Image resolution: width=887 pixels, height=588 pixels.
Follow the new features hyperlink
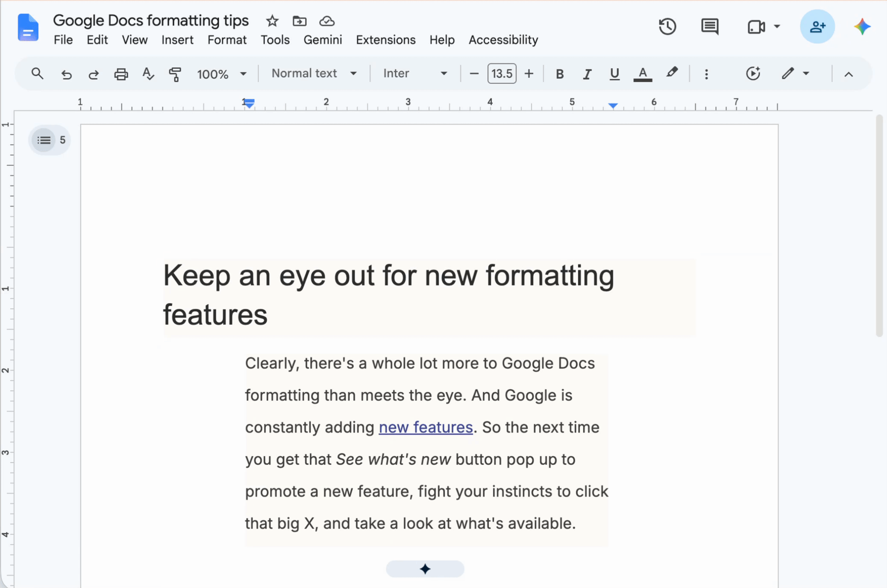(426, 427)
